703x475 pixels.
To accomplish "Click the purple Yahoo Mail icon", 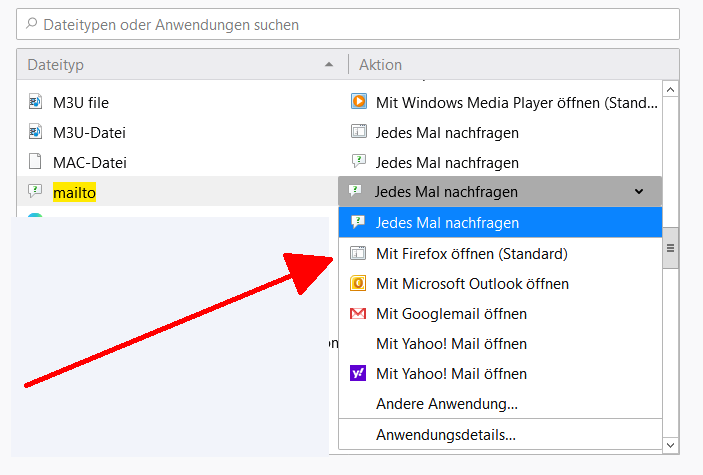I will (x=358, y=374).
